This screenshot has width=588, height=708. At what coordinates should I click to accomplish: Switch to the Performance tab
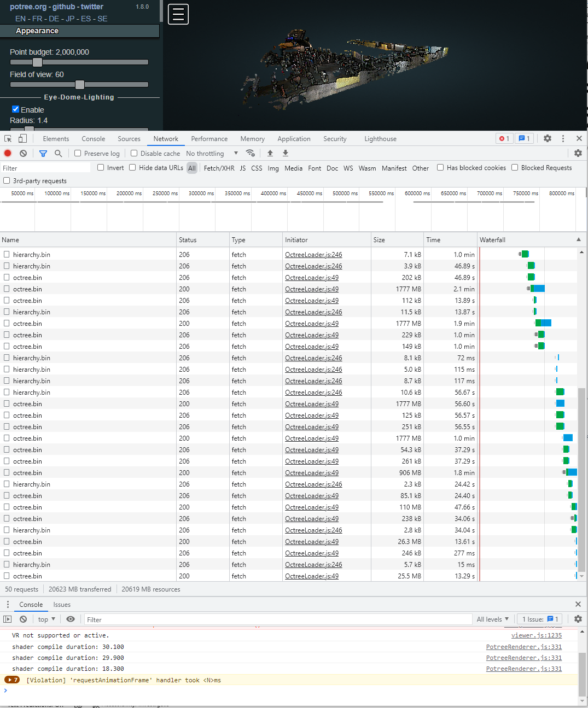pyautogui.click(x=209, y=138)
